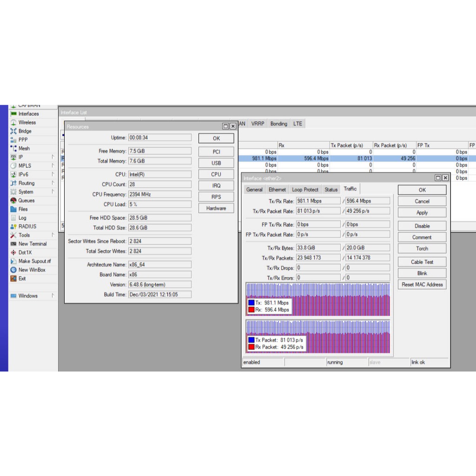Image resolution: width=476 pixels, height=476 pixels.
Task: Expand the IP submenu arrow
Action: tap(53, 157)
